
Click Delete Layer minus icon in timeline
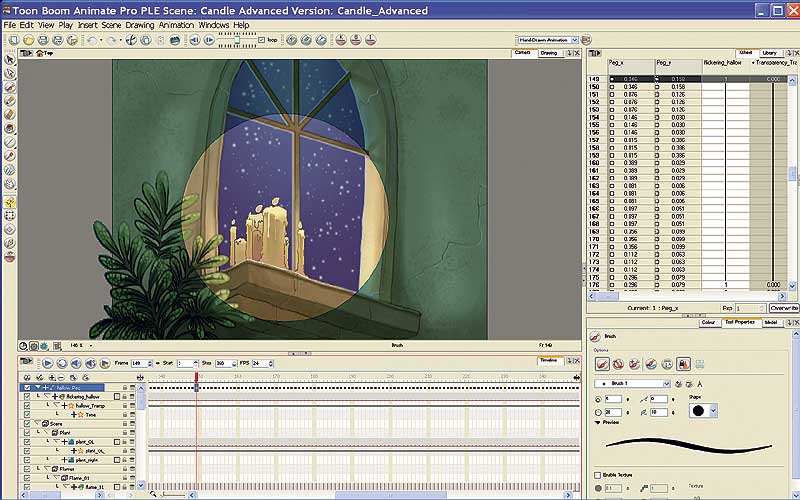[x=61, y=378]
